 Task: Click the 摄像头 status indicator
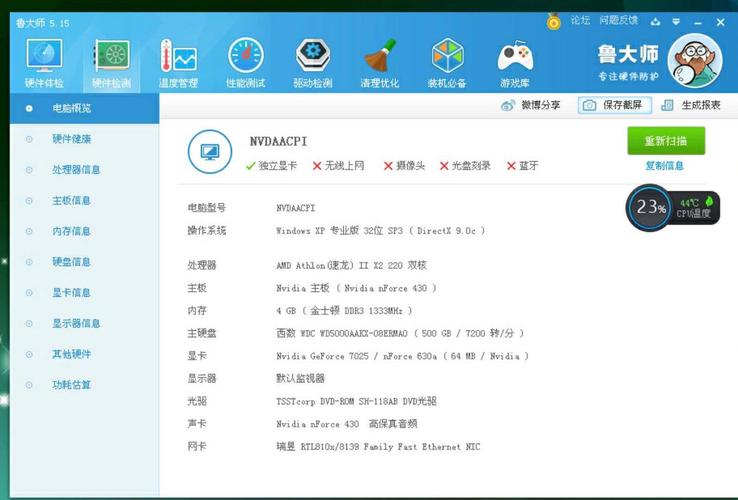[404, 166]
